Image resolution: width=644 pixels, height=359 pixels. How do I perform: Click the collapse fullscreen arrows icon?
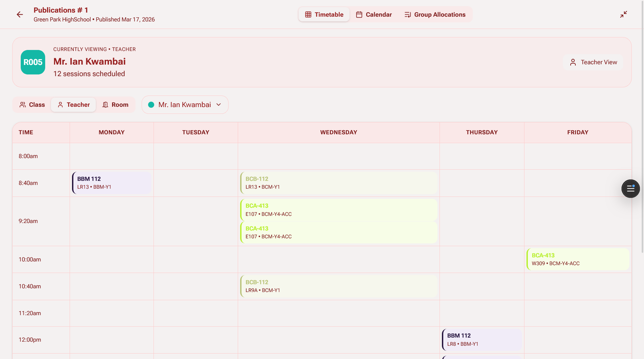click(x=623, y=14)
